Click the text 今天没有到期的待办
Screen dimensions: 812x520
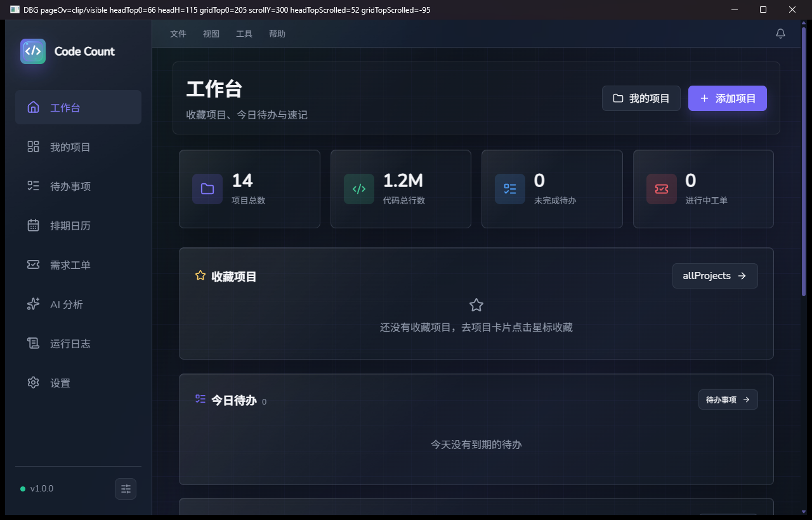click(476, 445)
